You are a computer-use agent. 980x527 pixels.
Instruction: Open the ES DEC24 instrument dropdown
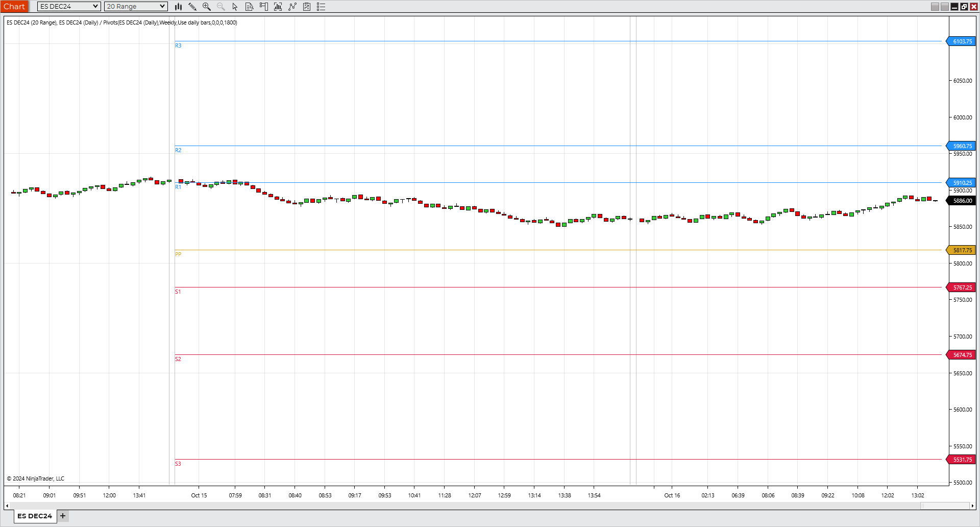click(69, 7)
